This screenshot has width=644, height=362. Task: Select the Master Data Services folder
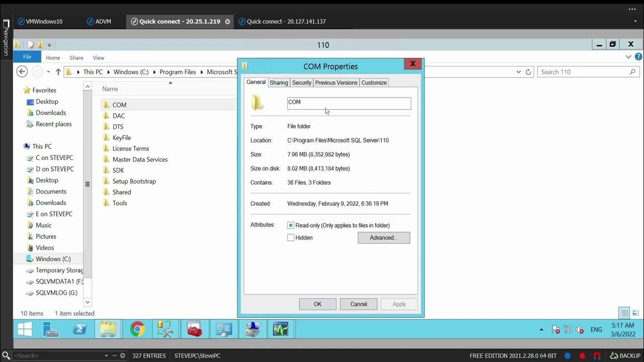point(140,159)
